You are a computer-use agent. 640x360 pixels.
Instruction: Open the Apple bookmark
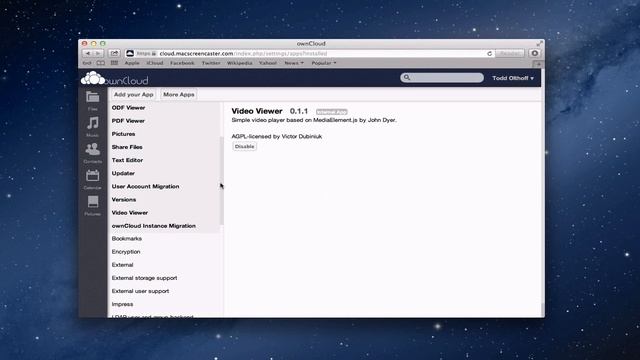point(132,63)
